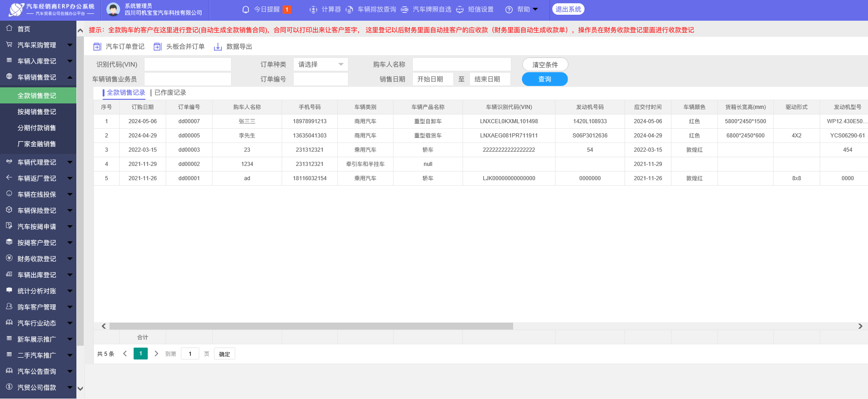Click the person icon for 购车客户管理

point(9,307)
